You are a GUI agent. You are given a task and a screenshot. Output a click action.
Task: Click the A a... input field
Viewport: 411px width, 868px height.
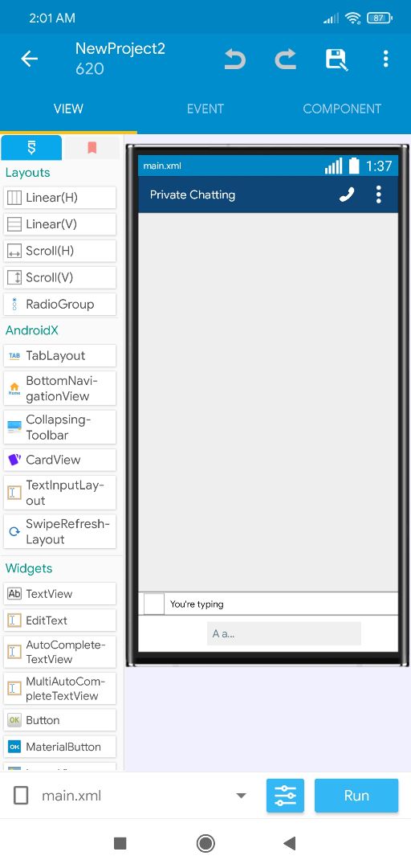(284, 633)
